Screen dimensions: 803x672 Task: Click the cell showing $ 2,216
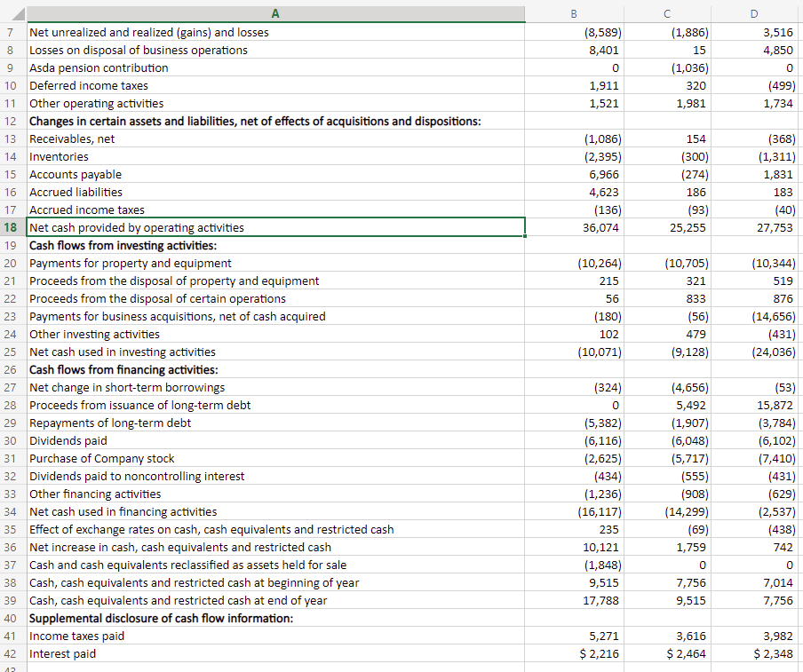click(574, 653)
